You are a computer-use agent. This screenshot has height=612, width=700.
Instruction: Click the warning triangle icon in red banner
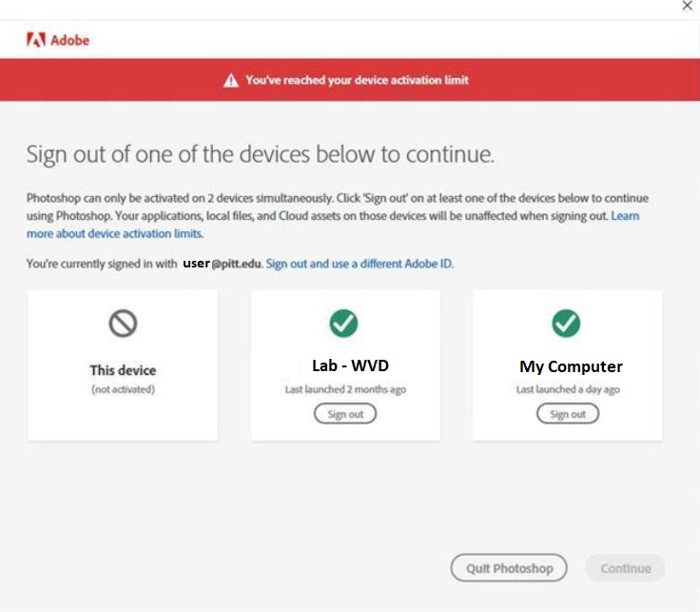click(231, 80)
